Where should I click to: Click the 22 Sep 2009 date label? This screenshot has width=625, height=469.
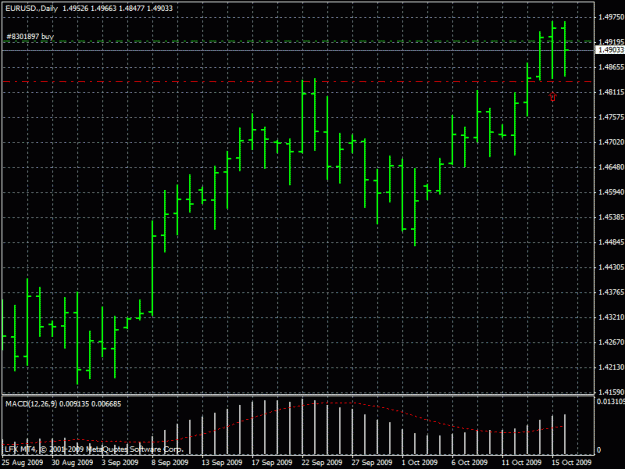pos(322,463)
